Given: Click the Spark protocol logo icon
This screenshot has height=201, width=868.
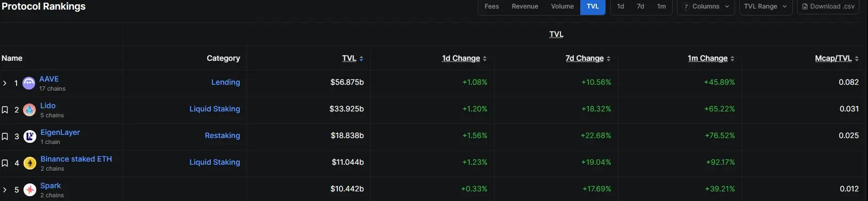Looking at the screenshot, I should click(30, 189).
